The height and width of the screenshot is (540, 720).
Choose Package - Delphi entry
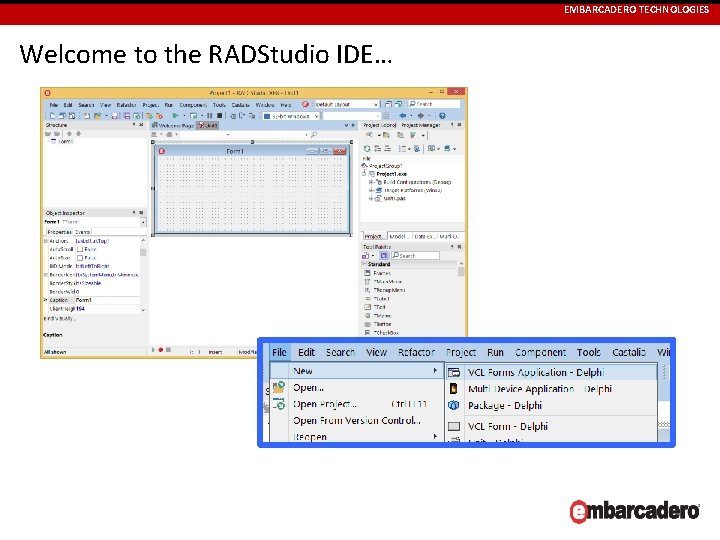click(x=551, y=405)
